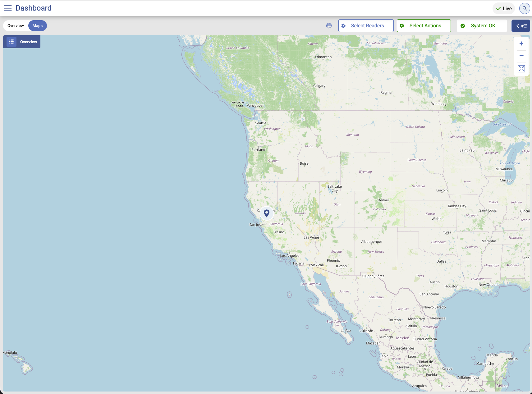
Task: Open the hamburger navigation menu
Action: (8, 8)
